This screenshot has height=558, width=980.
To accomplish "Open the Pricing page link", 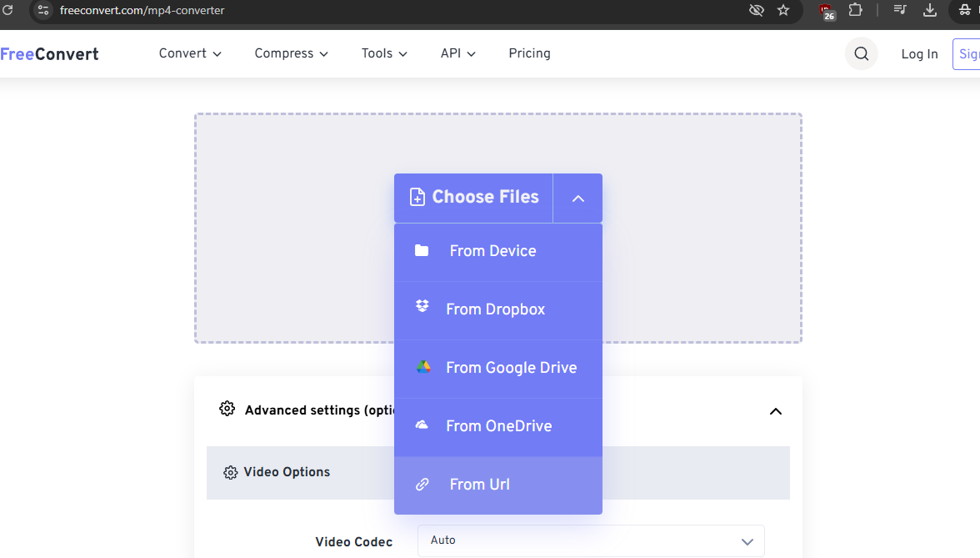I will pyautogui.click(x=529, y=53).
